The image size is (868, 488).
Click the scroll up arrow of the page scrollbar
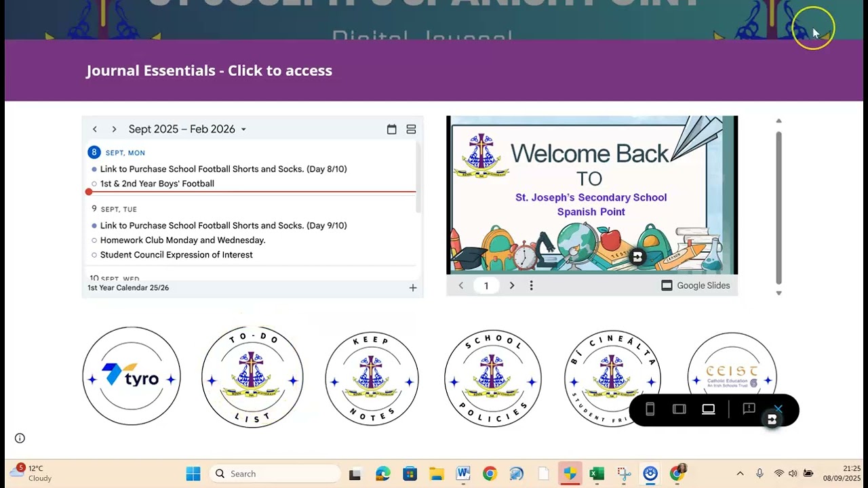coord(778,121)
